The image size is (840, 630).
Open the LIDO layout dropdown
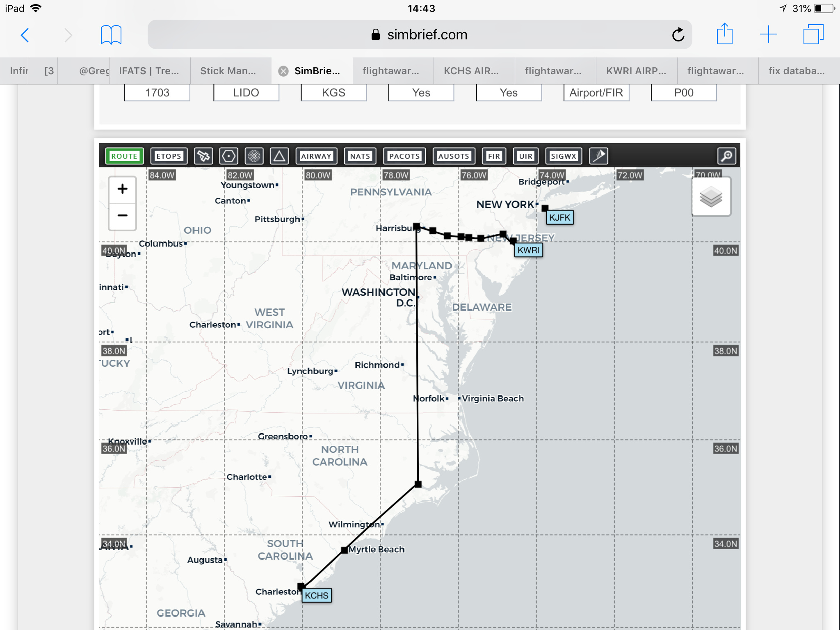coord(246,93)
